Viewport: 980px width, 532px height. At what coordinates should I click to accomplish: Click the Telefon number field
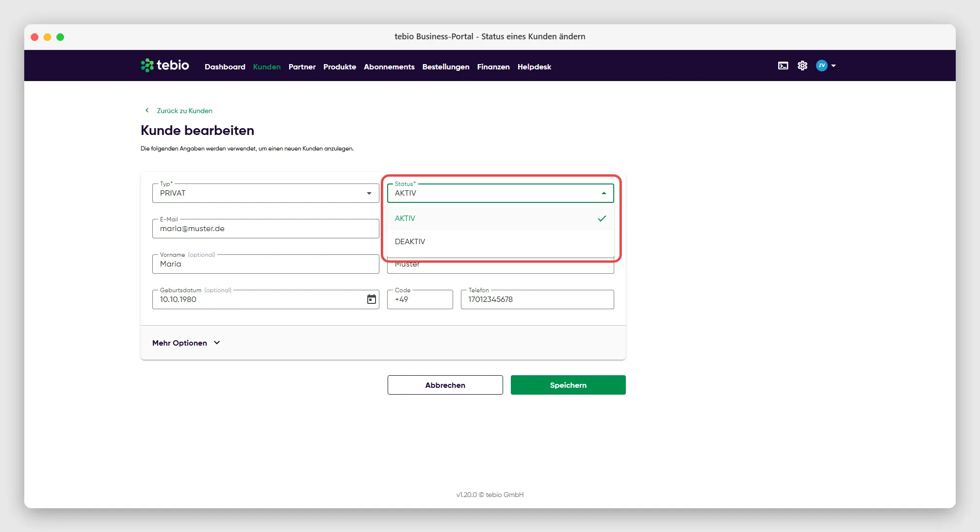point(538,299)
